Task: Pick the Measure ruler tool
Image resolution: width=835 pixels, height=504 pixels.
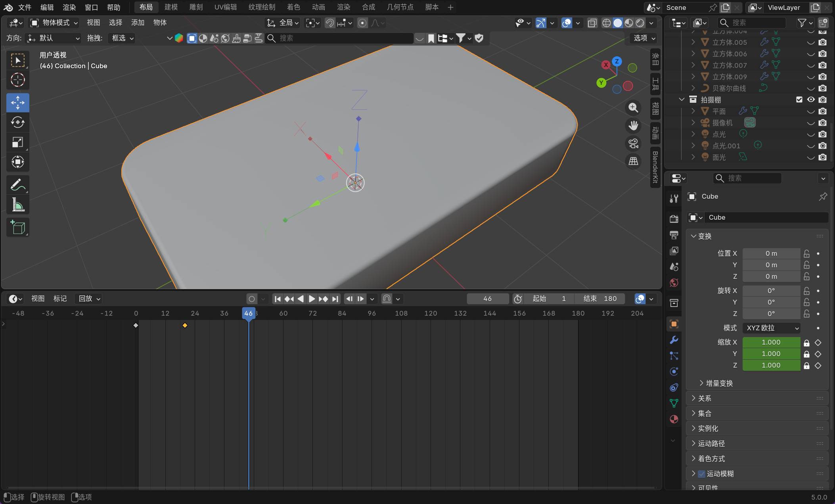Action: [18, 205]
